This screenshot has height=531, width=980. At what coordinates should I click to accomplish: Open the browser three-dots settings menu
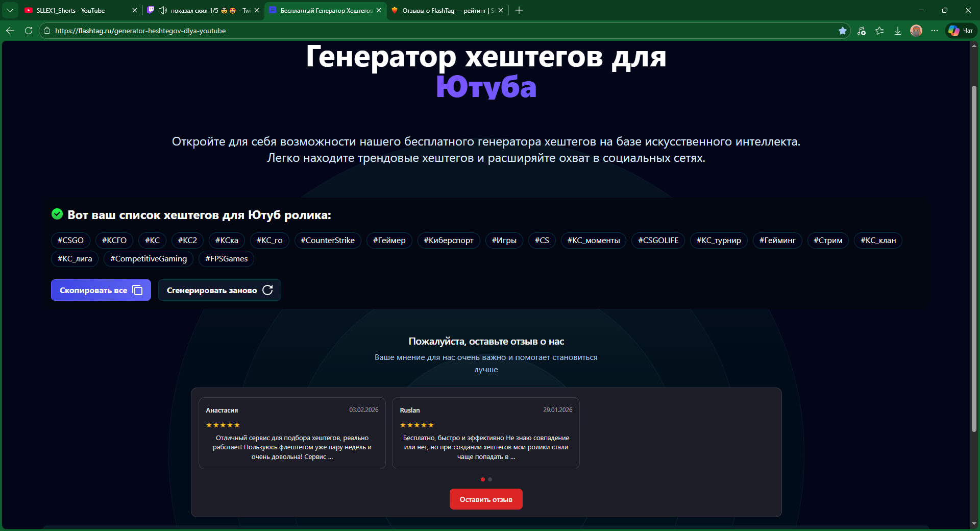[x=935, y=31]
